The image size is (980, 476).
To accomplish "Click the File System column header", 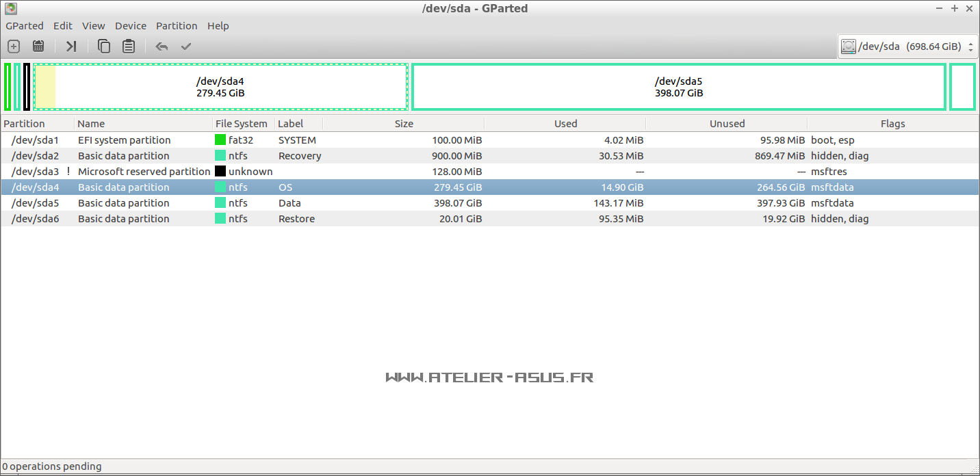I will click(242, 124).
